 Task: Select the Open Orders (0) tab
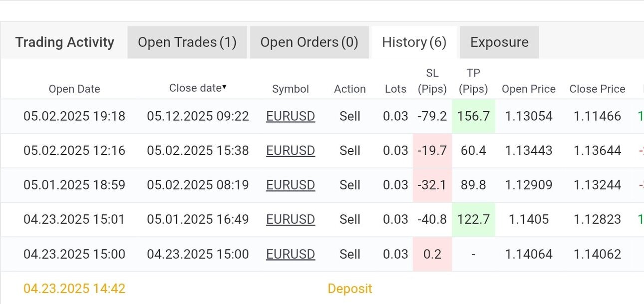coord(309,42)
